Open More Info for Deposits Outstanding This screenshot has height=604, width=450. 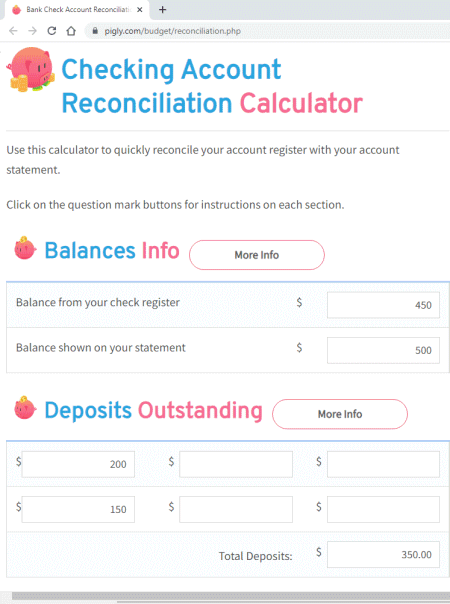coord(340,414)
